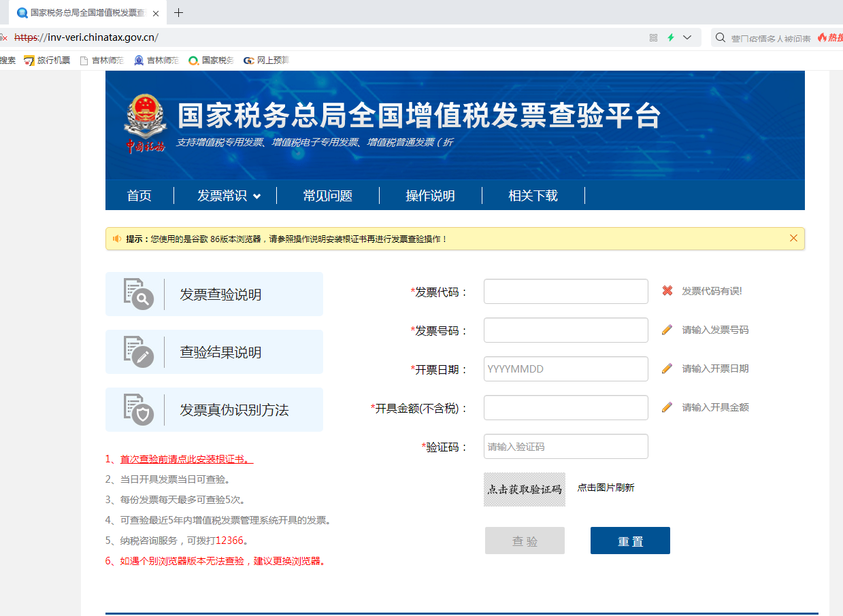843x616 pixels.
Task: Open a new browser tab
Action: pyautogui.click(x=179, y=13)
